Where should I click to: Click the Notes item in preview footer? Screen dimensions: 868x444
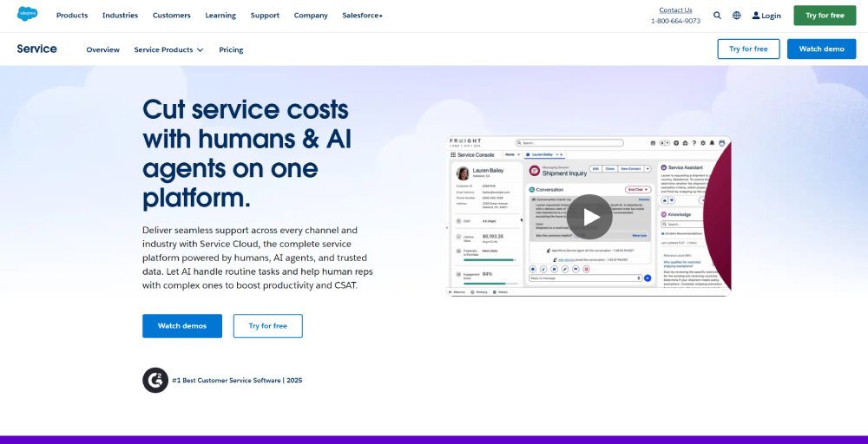[500, 292]
